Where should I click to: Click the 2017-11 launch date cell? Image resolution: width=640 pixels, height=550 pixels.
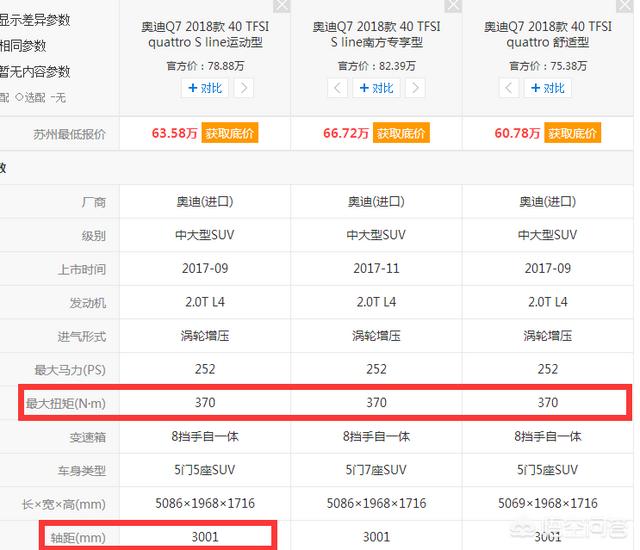[376, 268]
